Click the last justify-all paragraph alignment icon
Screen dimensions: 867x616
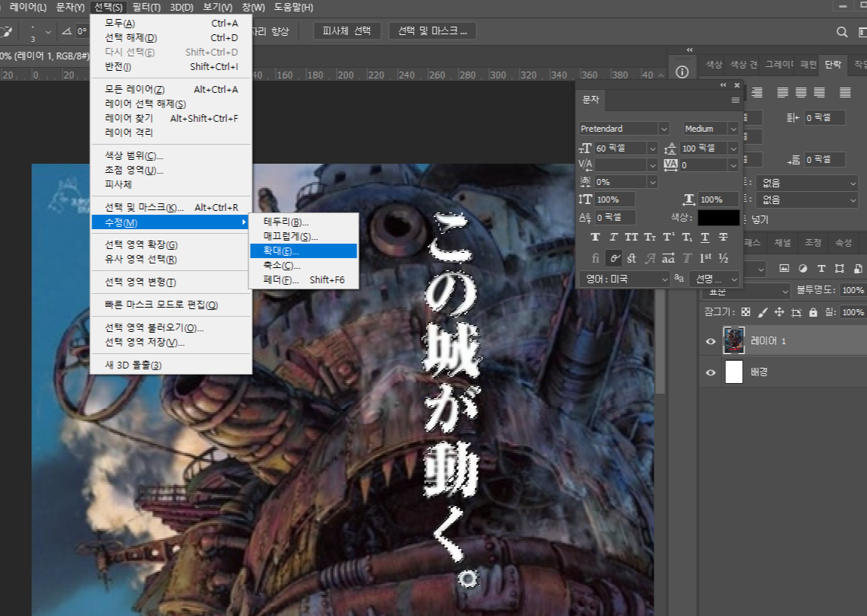845,92
